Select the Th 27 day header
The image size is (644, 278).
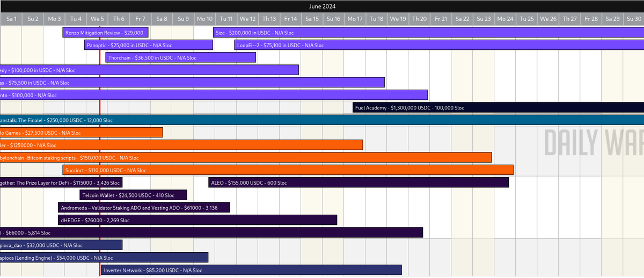coord(569,19)
